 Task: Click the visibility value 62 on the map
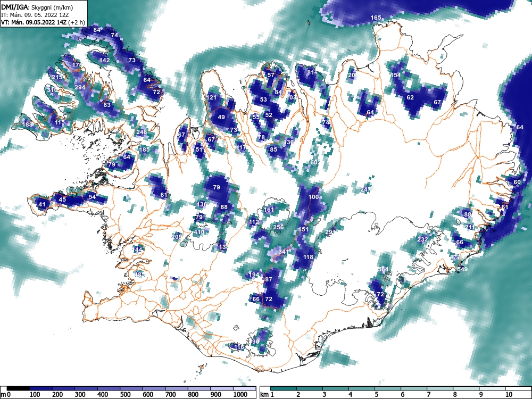tap(410, 97)
